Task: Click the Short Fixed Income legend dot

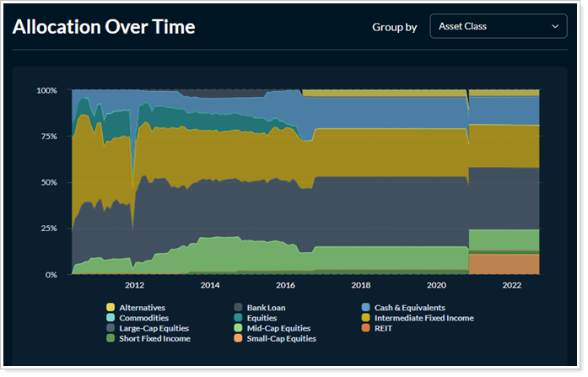Action: 111,338
